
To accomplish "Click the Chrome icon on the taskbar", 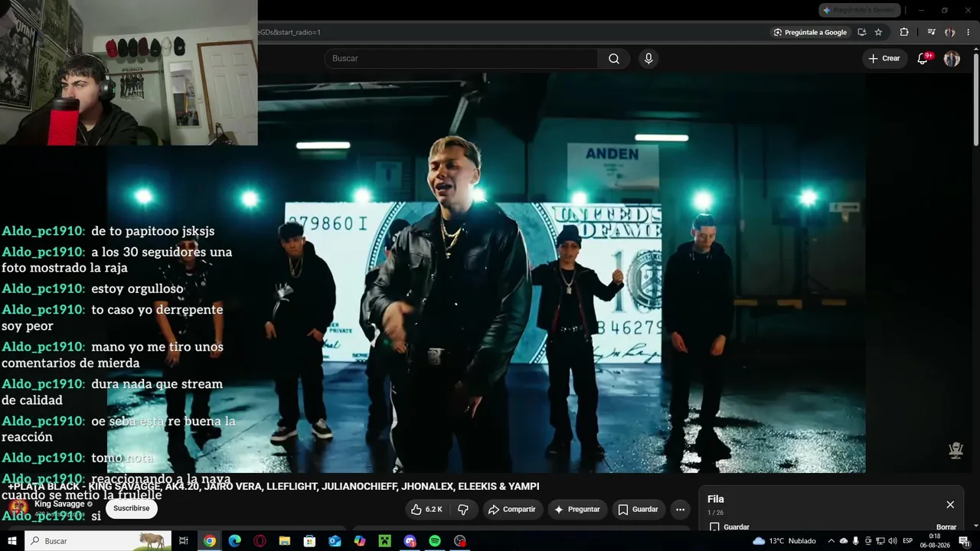I will pos(209,541).
